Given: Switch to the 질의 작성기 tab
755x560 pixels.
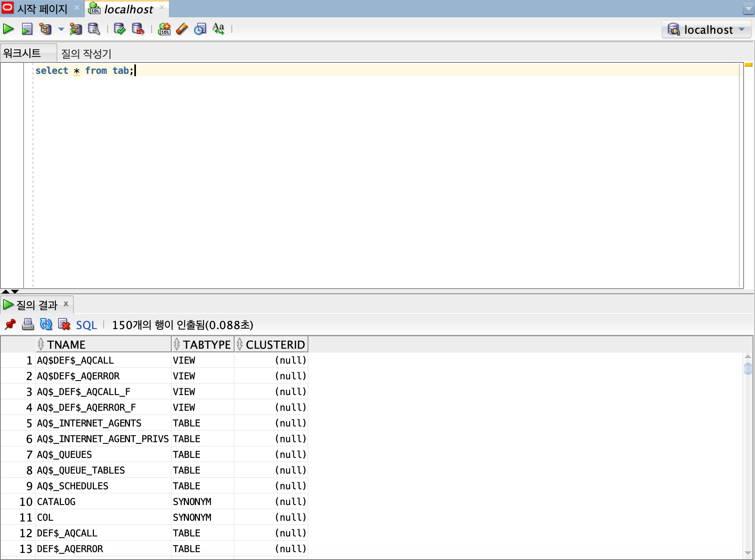Looking at the screenshot, I should point(86,53).
